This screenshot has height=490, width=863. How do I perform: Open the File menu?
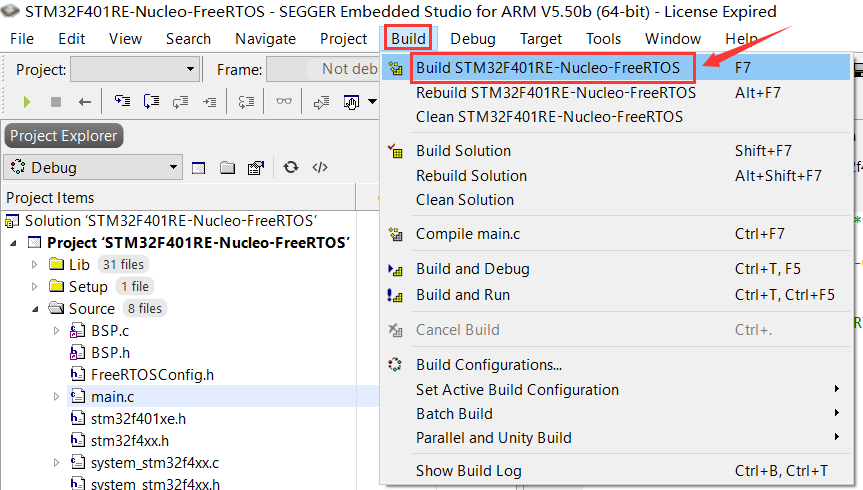(22, 39)
